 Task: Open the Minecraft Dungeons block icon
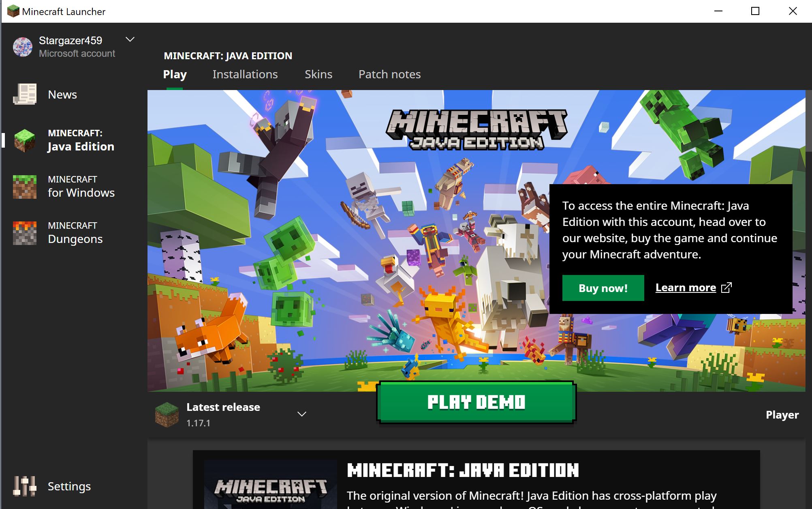(25, 233)
